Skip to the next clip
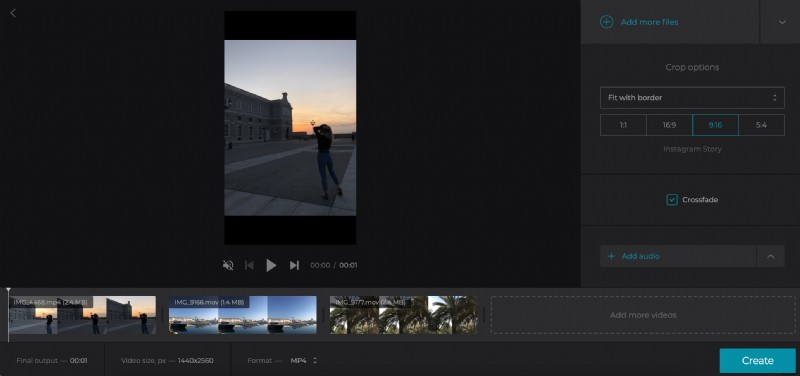Screen dimensions: 800x376 [294, 265]
